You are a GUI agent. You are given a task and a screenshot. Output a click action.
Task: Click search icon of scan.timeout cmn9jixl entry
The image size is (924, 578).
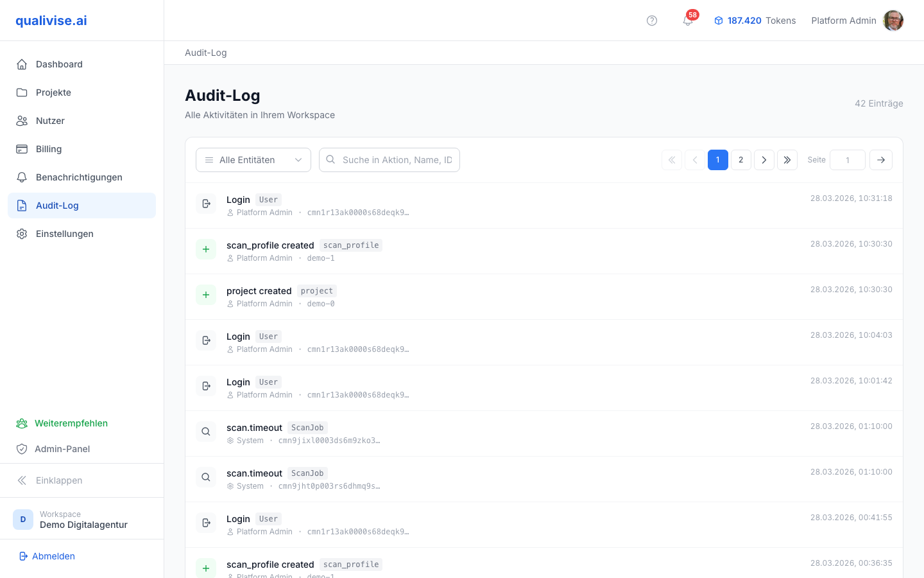click(206, 432)
